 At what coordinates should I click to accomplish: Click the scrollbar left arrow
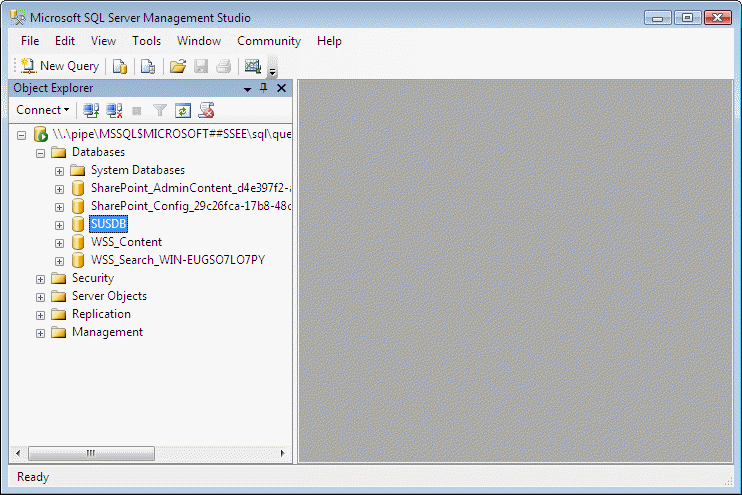[18, 453]
